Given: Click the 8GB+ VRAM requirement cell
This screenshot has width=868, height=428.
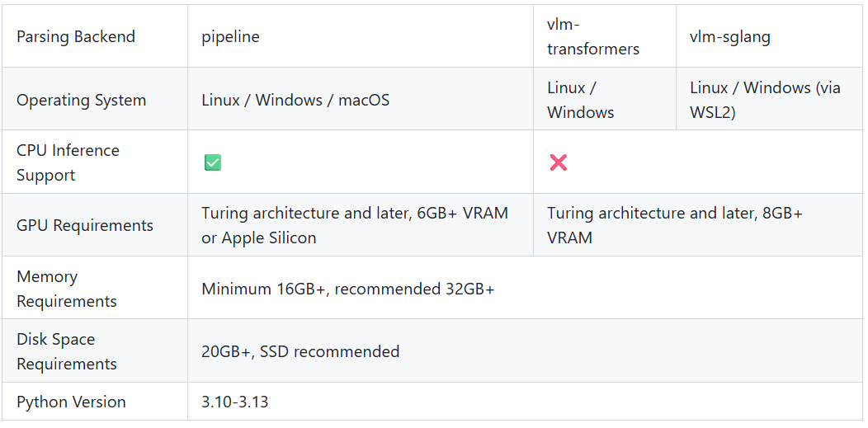Looking at the screenshot, I should [x=674, y=225].
